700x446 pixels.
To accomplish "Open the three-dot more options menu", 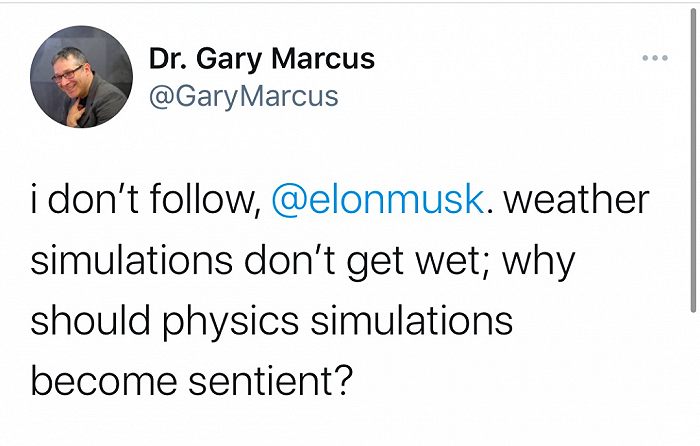I will point(655,58).
